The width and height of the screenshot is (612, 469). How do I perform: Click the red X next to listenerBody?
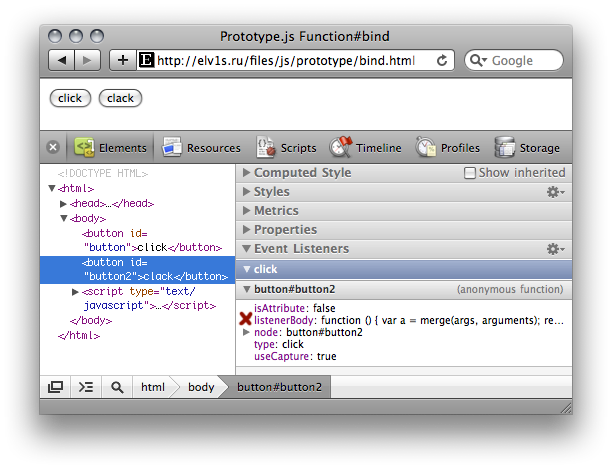(246, 319)
